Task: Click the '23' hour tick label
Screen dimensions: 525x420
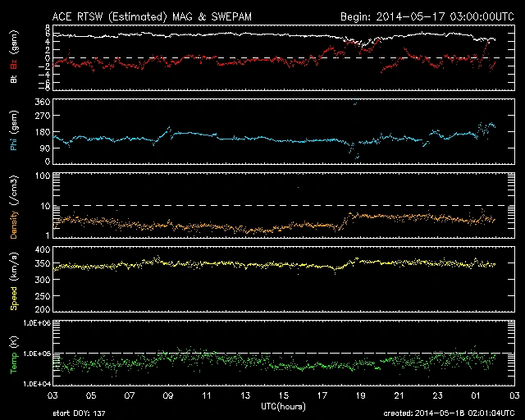Action: pos(437,395)
